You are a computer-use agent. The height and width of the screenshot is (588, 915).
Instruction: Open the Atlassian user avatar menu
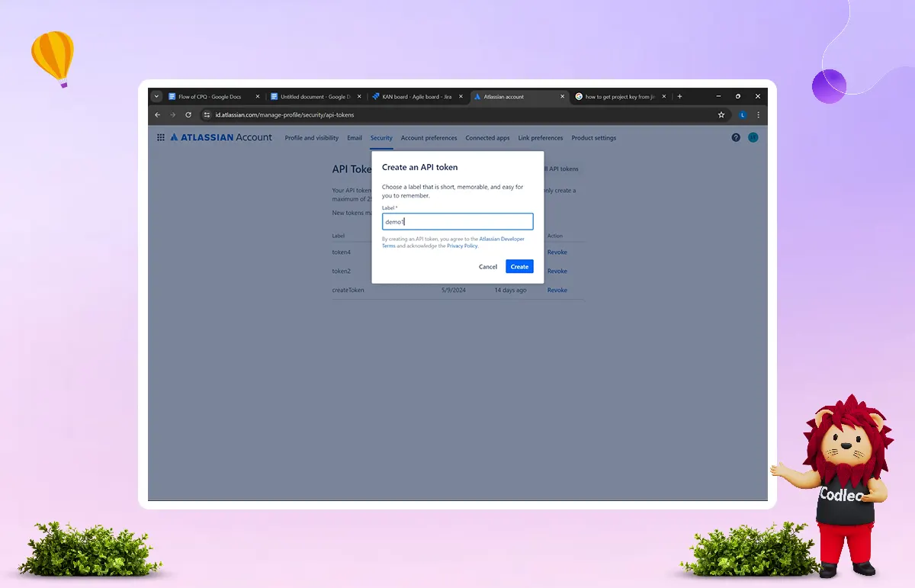(x=753, y=138)
